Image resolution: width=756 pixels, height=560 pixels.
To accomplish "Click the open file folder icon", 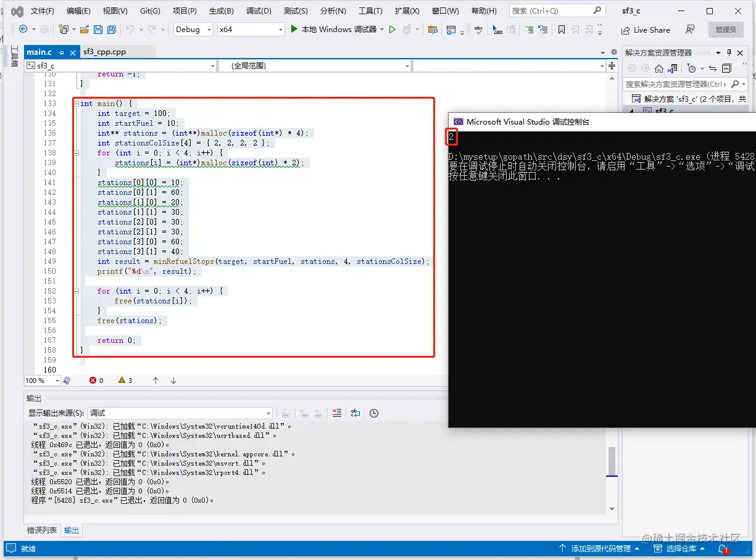I will coord(84,29).
